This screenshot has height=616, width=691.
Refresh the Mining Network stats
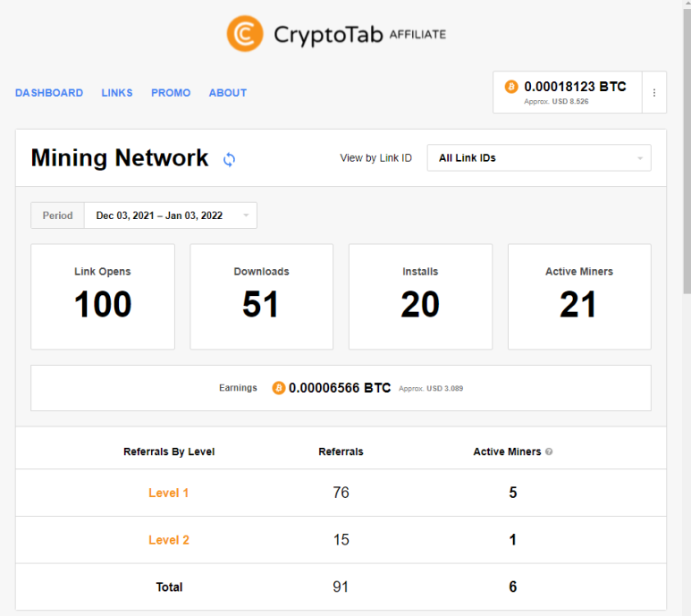(x=229, y=159)
